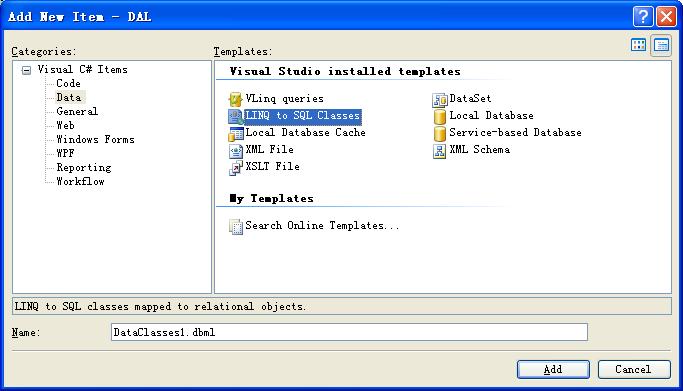Choose the Service-based Database label
683x391 pixels.
click(x=515, y=132)
